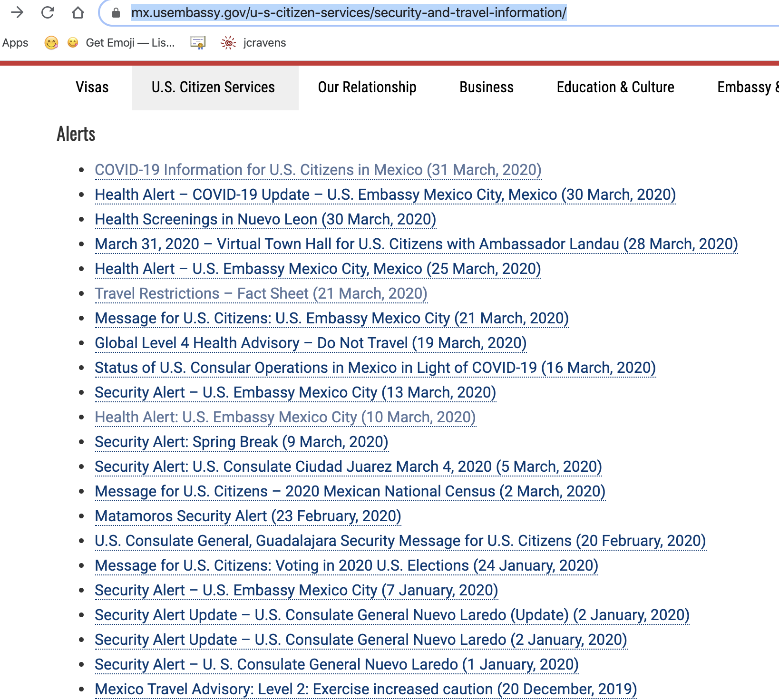
Task: Navigate to the Business section
Action: (486, 87)
